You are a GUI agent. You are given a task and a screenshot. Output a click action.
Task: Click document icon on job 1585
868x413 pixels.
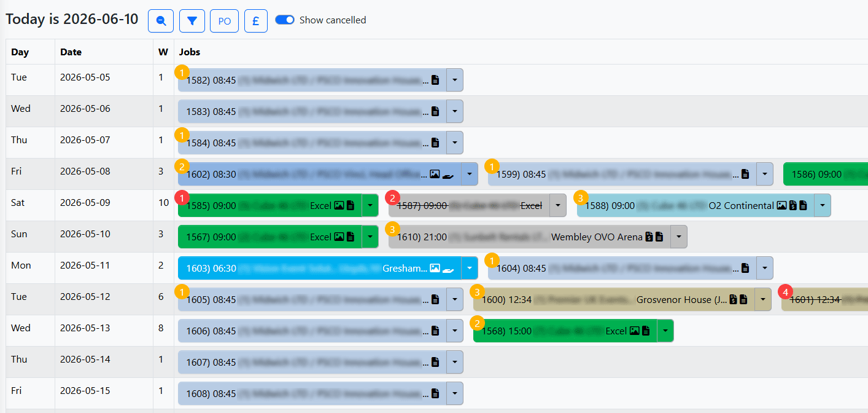(x=351, y=205)
